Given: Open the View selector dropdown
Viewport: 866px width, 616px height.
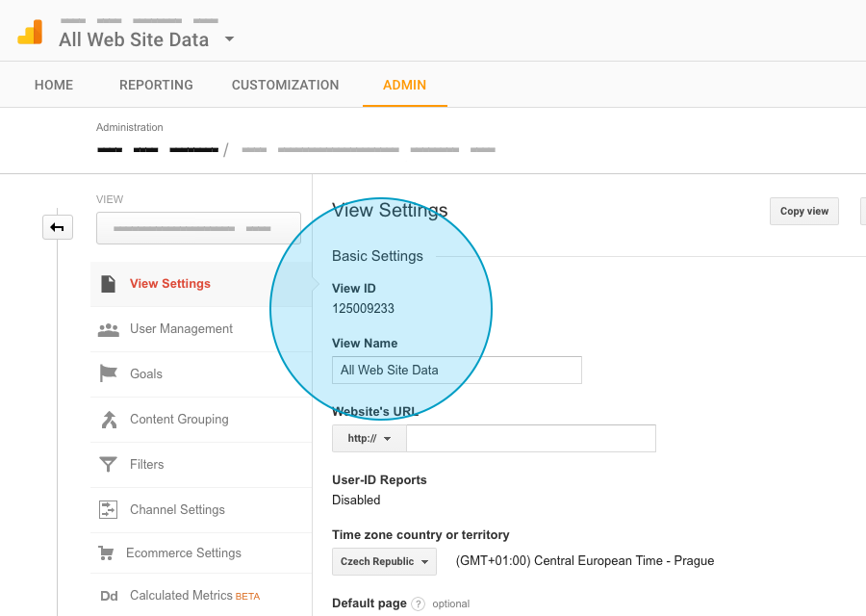Looking at the screenshot, I should pyautogui.click(x=199, y=228).
